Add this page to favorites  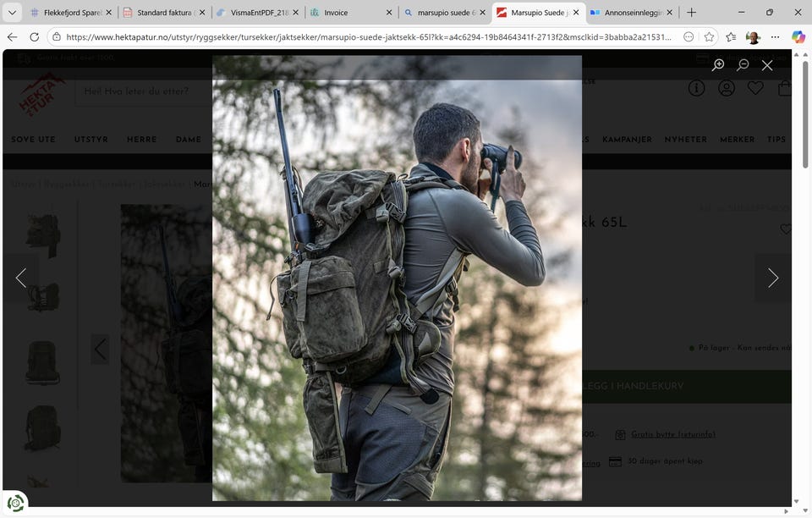(x=709, y=36)
